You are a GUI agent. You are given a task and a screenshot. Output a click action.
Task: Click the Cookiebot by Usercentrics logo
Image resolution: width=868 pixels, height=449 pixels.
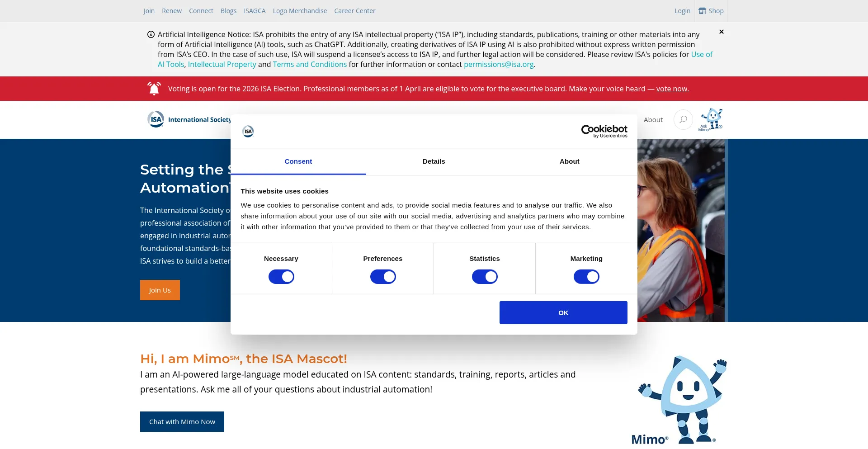(x=604, y=131)
